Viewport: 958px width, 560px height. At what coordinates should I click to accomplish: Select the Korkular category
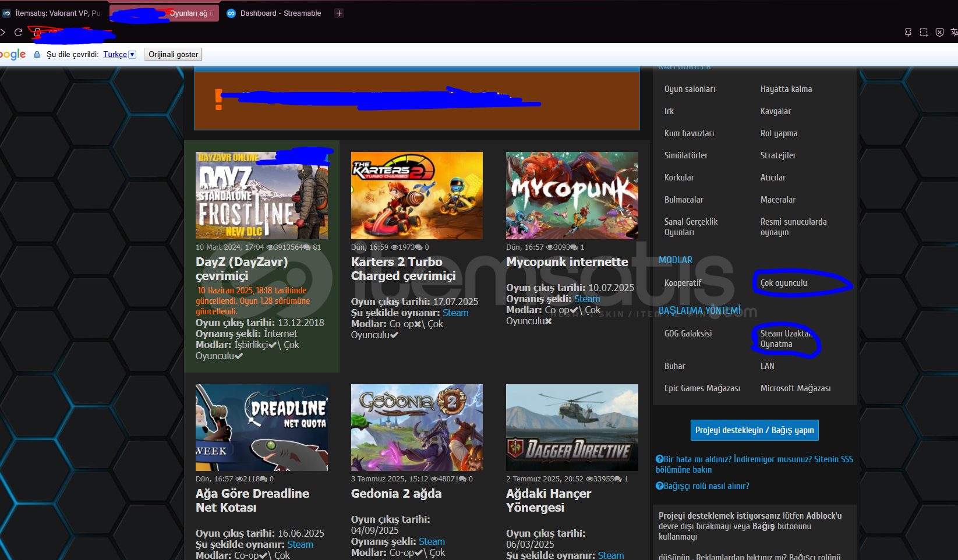[x=680, y=178]
